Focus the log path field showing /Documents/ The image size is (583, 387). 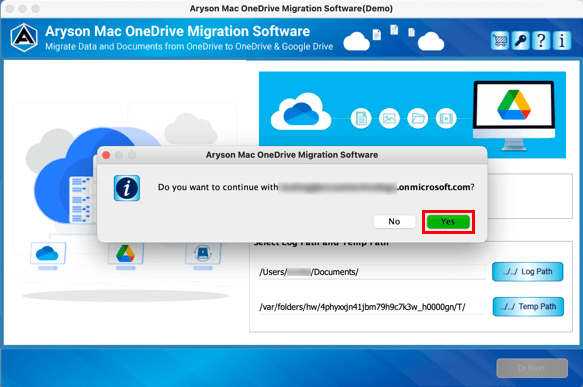coord(372,272)
